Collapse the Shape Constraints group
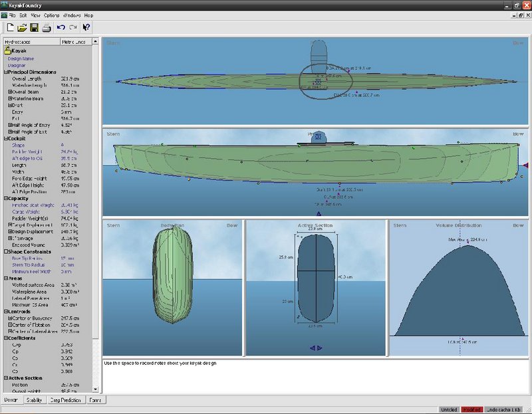 (6, 252)
